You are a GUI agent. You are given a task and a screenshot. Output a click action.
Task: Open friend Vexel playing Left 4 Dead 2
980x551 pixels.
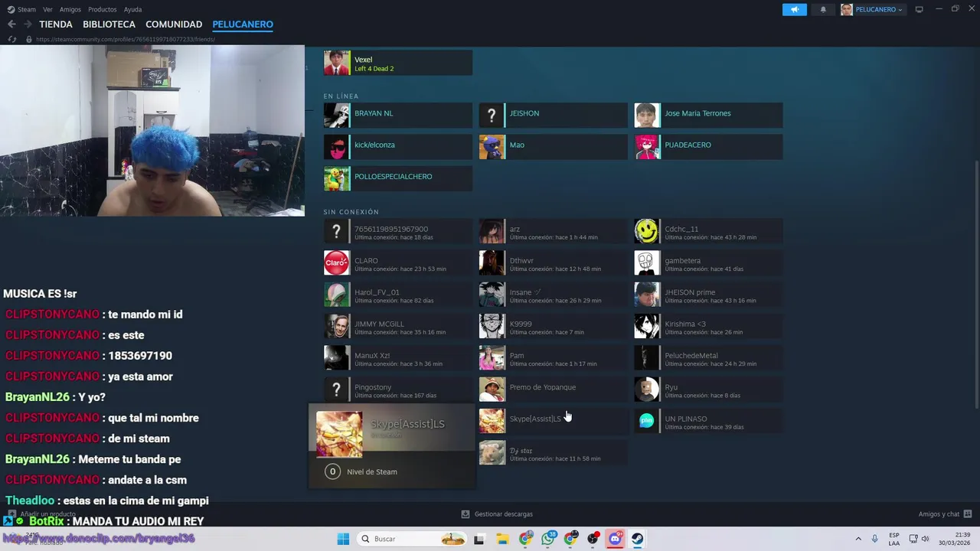[397, 63]
